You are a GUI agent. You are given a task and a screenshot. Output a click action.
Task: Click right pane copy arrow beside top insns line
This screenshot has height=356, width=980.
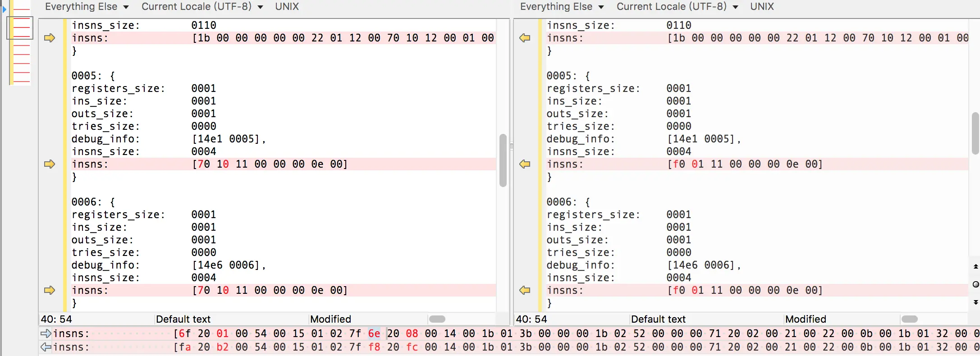[525, 38]
